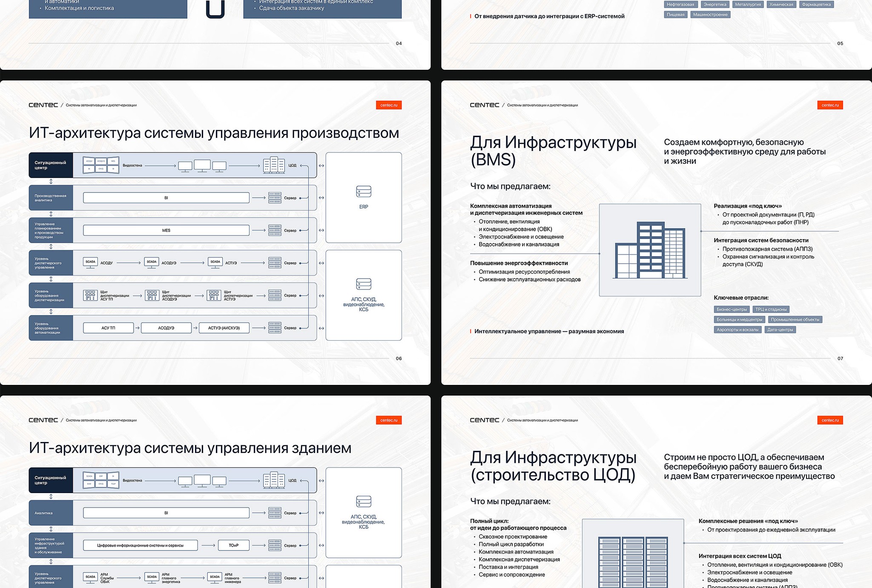Click the SCADA monitor icon next to АСОДУЭ
Viewport: 872px width, 588px height.
(152, 263)
